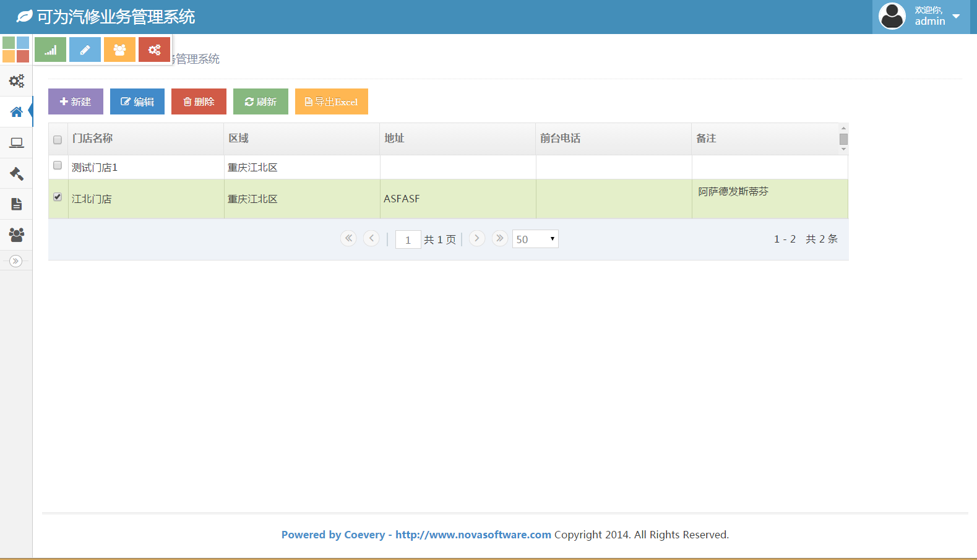Check the box for 测试门店1 row

(x=58, y=165)
